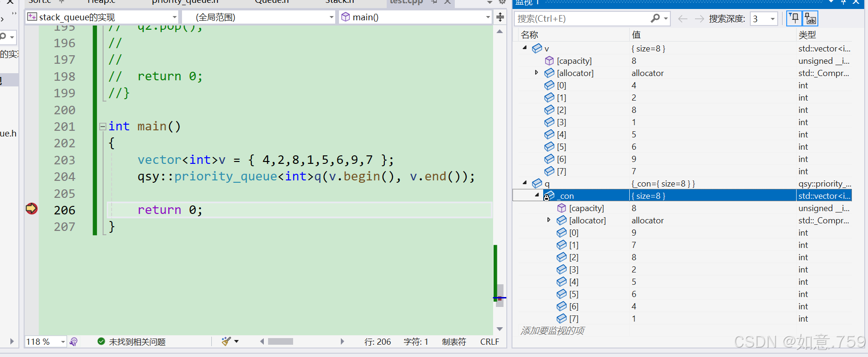Select v element [7] with value 7
Screen dimensions: 868x357
pyautogui.click(x=682, y=171)
